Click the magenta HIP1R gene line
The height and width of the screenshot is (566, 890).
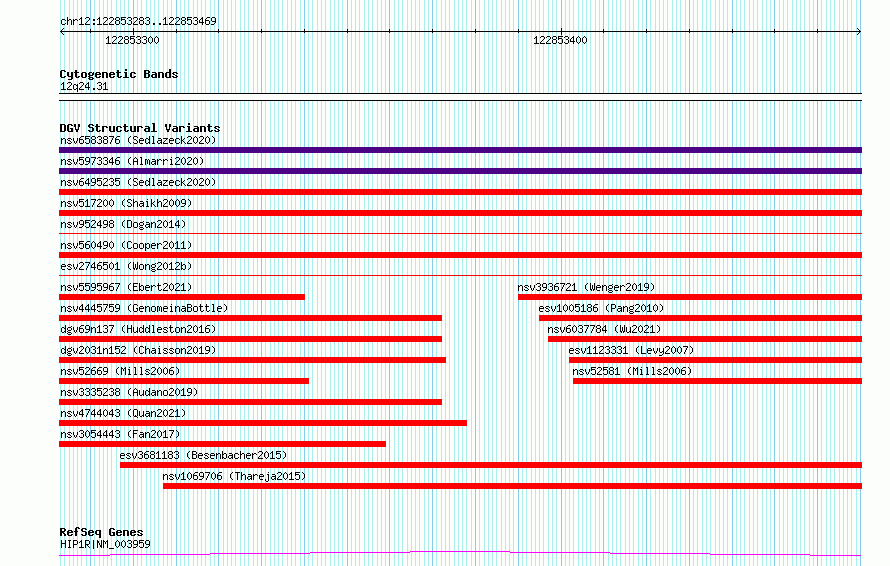[x=460, y=554]
